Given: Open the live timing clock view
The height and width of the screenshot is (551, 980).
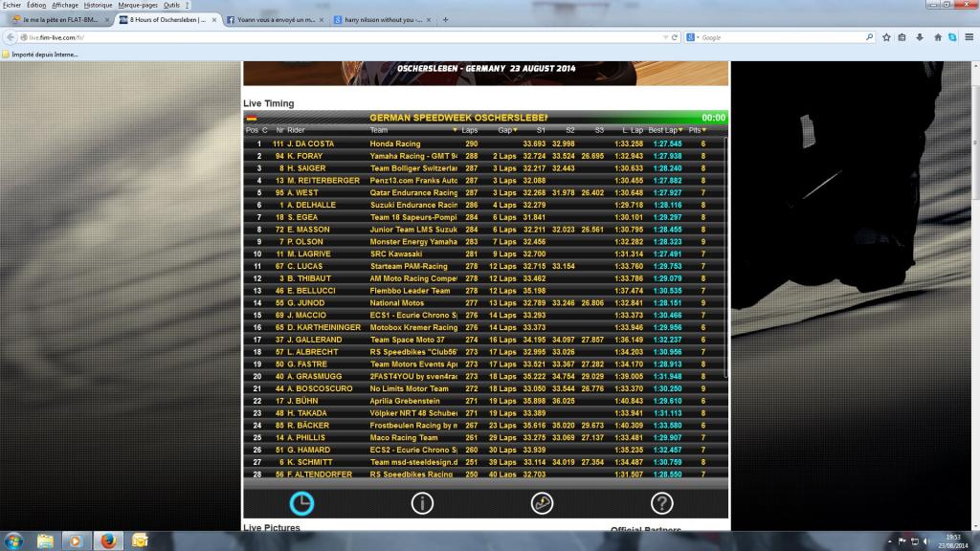Looking at the screenshot, I should tap(301, 503).
